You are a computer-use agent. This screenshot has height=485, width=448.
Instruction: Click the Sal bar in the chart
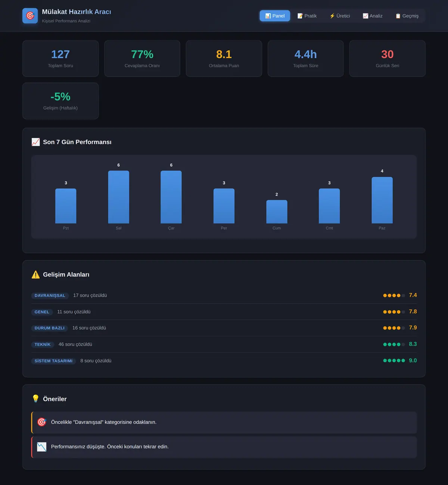119,197
